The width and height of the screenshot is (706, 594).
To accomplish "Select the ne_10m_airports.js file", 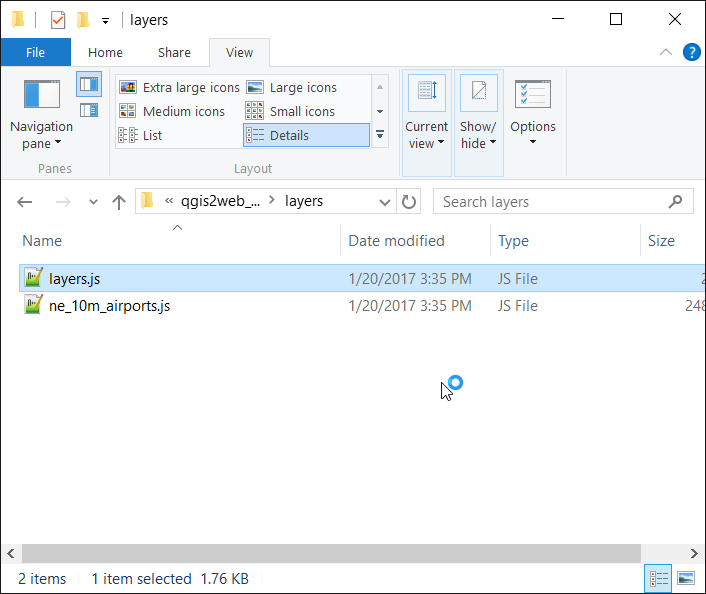I will pyautogui.click(x=109, y=306).
